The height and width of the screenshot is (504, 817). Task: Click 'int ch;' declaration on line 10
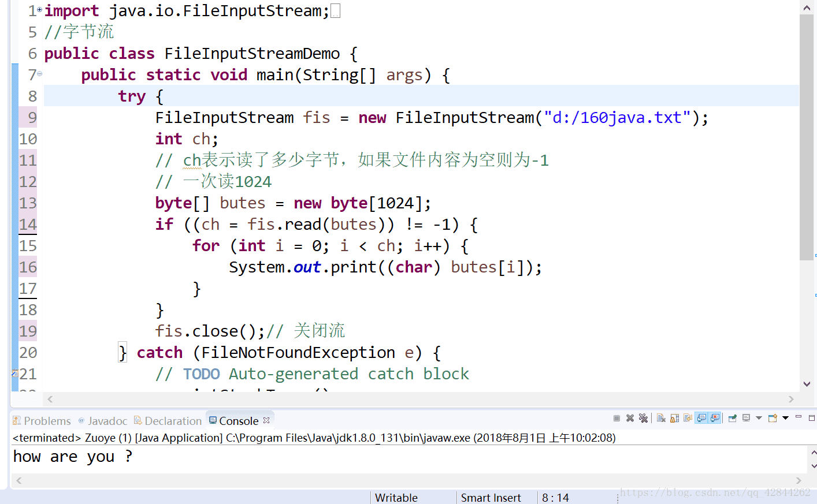pyautogui.click(x=187, y=139)
